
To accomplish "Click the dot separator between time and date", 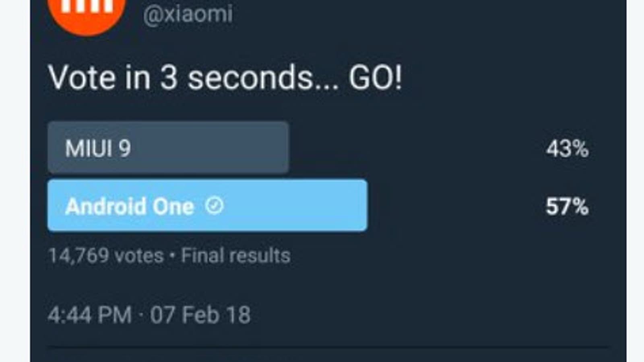I will coord(141,315).
